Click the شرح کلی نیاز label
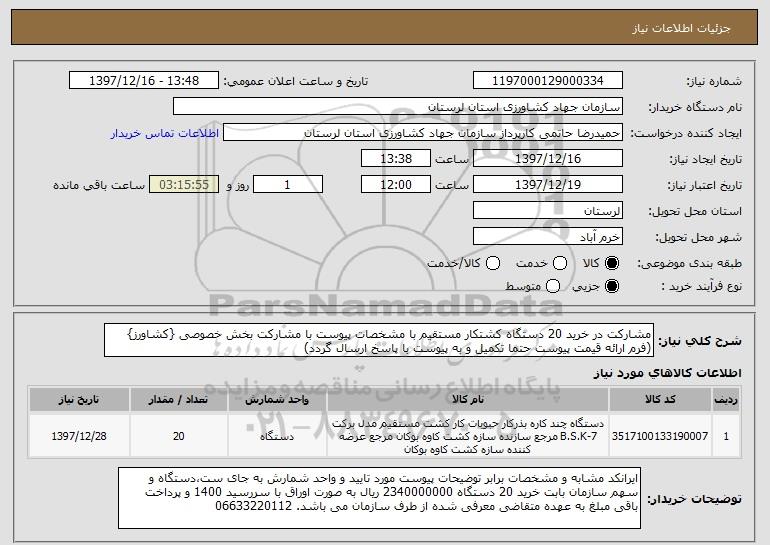 (700, 341)
